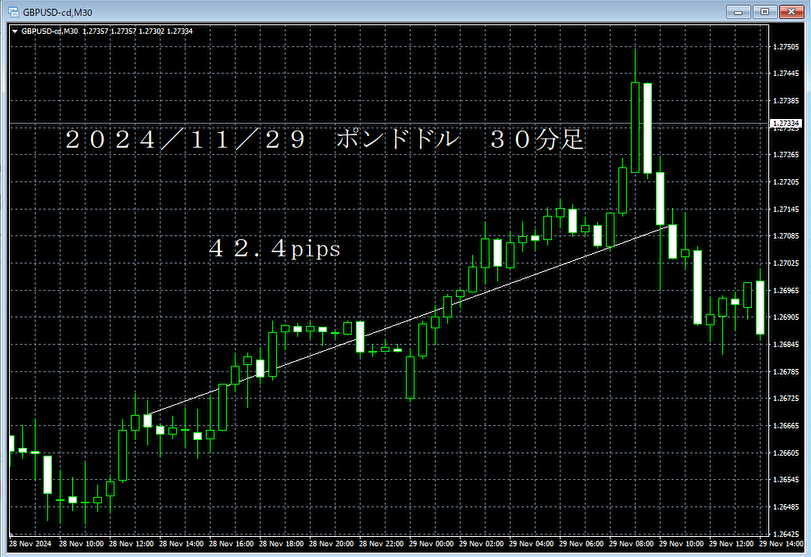Maximize the GBPUSD-cd,M30 chart window
This screenshot has width=811, height=557.
[765, 11]
